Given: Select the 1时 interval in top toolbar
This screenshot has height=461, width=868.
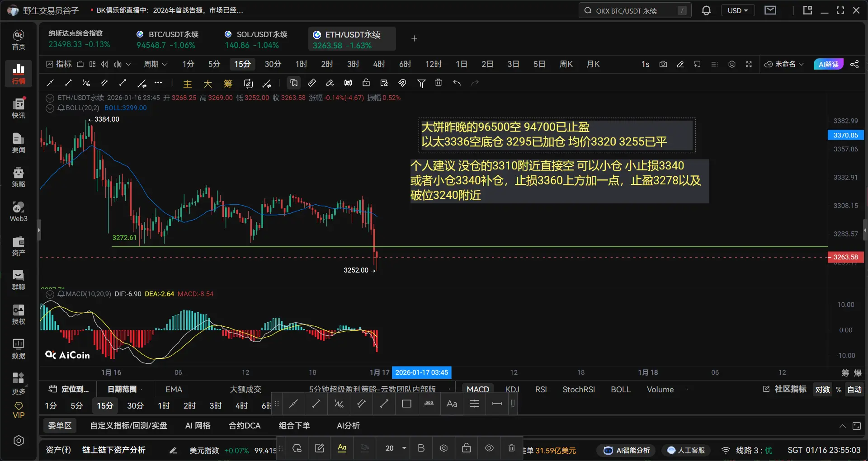Looking at the screenshot, I should (x=301, y=64).
